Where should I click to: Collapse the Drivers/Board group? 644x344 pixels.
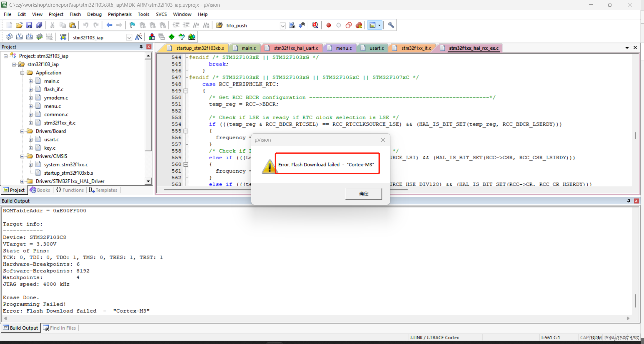click(x=22, y=131)
